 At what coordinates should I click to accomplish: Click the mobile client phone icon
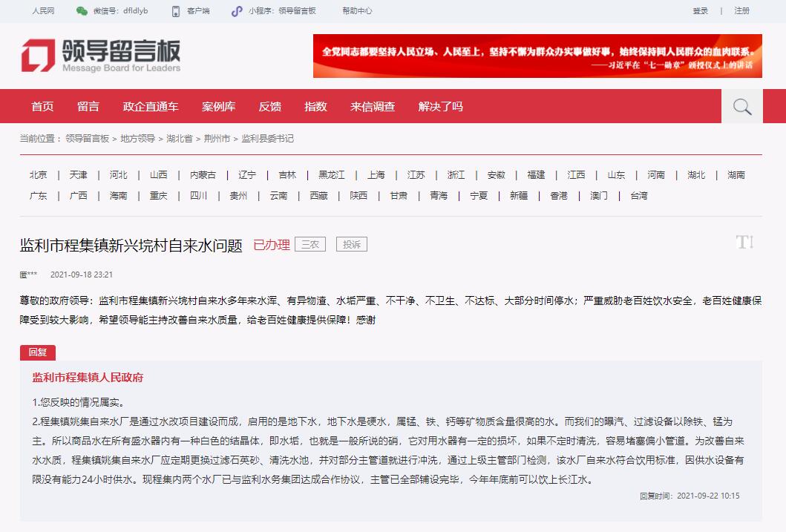176,11
